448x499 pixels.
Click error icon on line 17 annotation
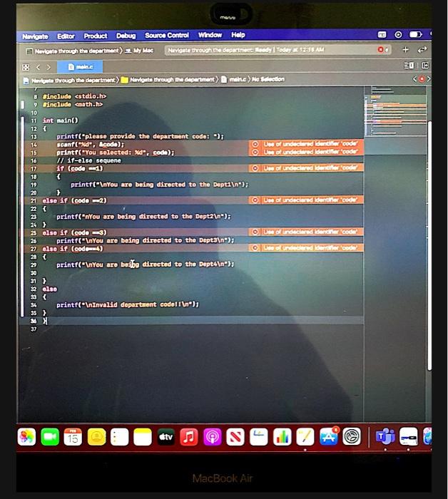[255, 168]
